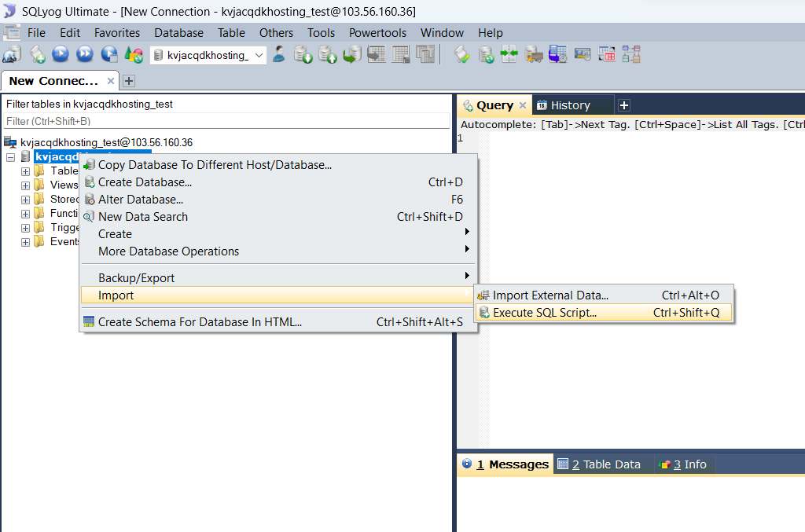Open the Backup/Export submenu
Image resolution: width=805 pixels, height=532 pixels.
(278, 278)
